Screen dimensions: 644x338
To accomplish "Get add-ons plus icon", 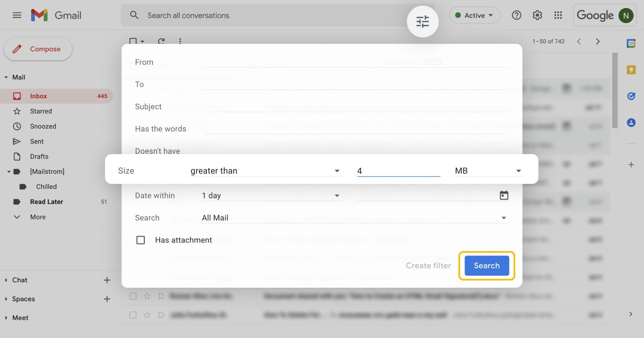I will [x=631, y=165].
